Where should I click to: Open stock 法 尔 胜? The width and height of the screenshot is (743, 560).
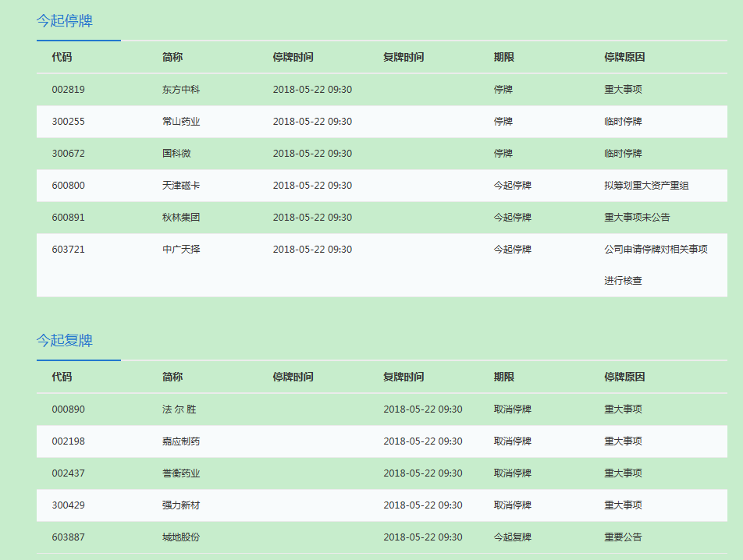[x=180, y=409]
